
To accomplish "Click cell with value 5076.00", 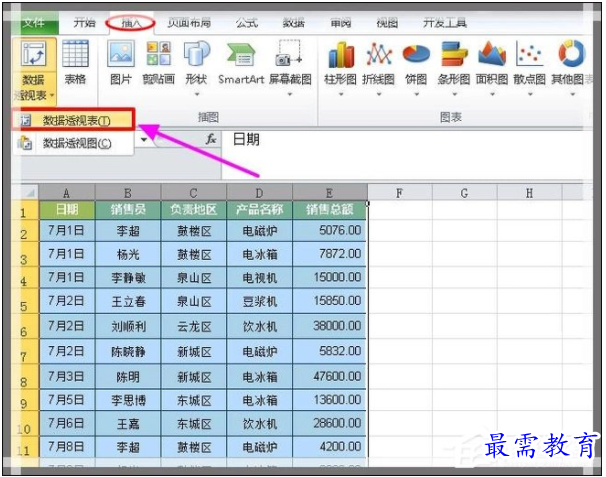I will [329, 230].
